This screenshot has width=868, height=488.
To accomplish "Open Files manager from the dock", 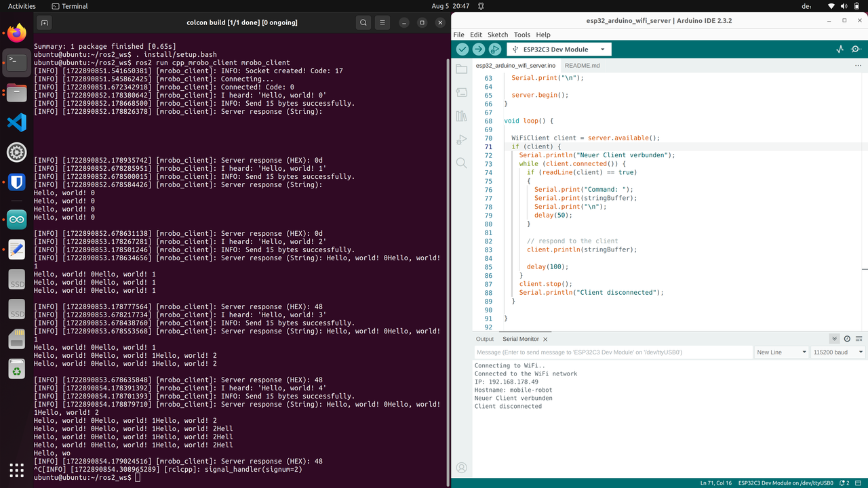I will (x=17, y=92).
